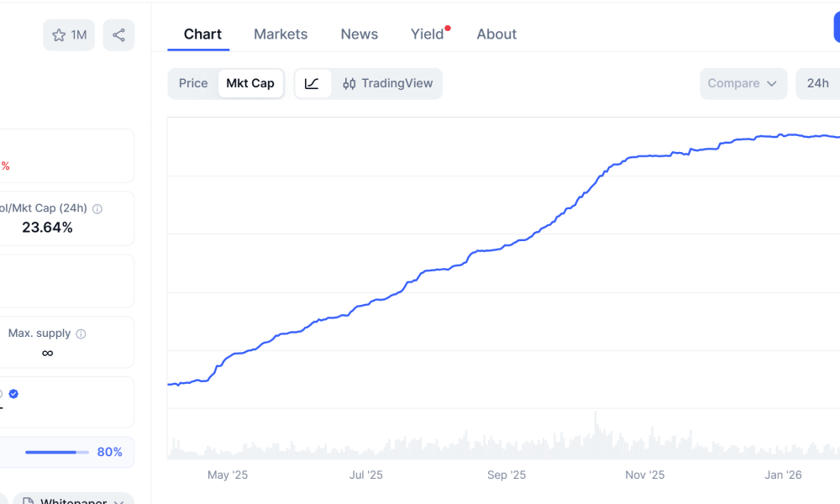840x504 pixels.
Task: Open the News tab
Action: pyautogui.click(x=359, y=34)
